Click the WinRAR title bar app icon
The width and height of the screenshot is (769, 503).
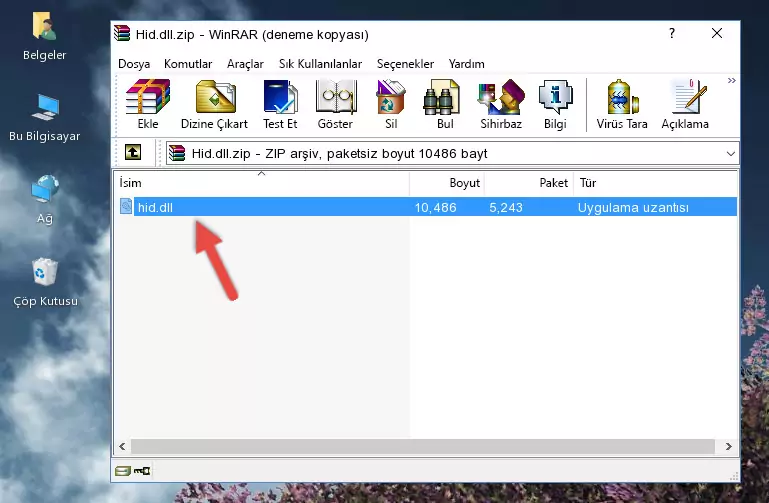point(122,33)
